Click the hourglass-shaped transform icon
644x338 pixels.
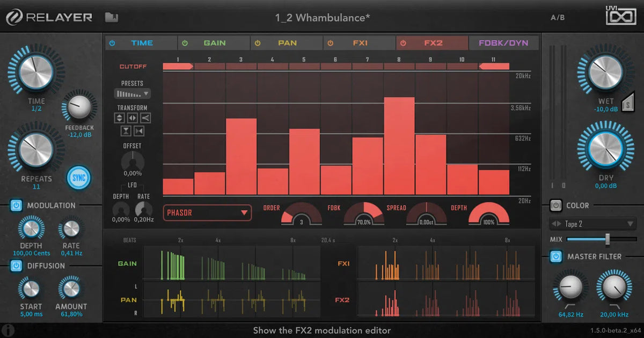[x=127, y=131]
